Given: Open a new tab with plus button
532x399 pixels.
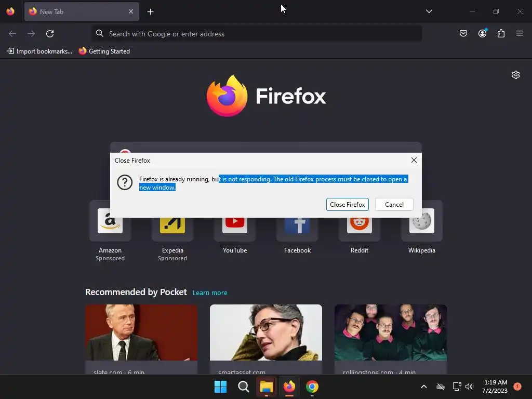Looking at the screenshot, I should (x=150, y=12).
